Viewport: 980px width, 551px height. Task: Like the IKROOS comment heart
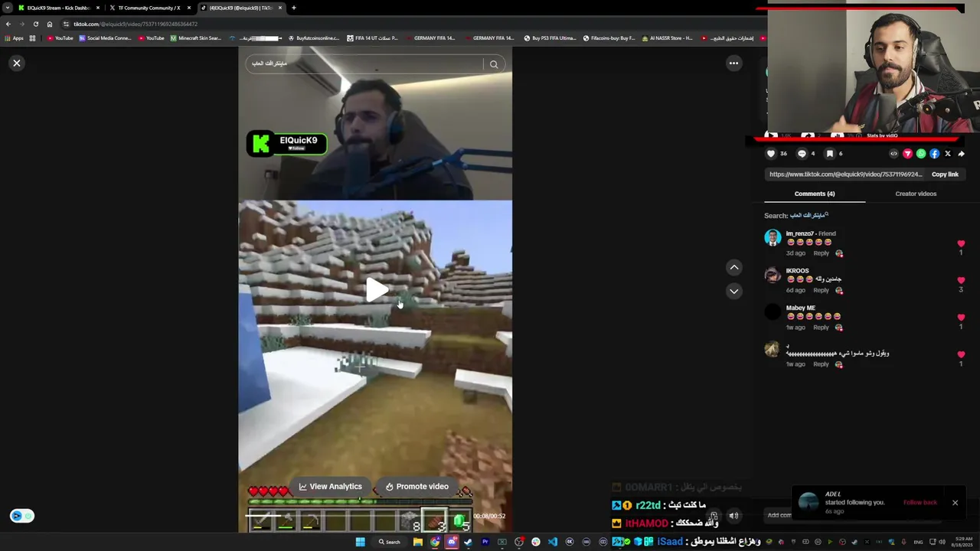click(x=961, y=281)
